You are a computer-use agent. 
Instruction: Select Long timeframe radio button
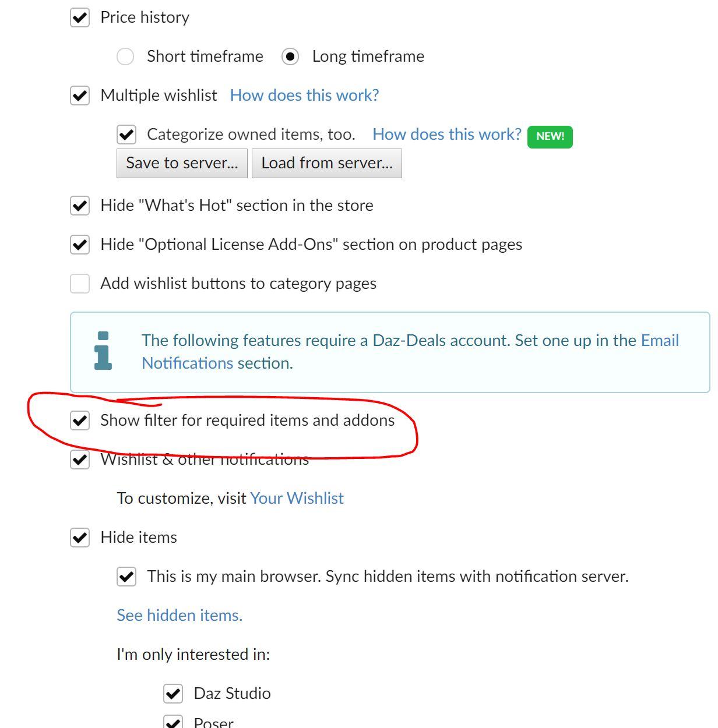[x=290, y=56]
